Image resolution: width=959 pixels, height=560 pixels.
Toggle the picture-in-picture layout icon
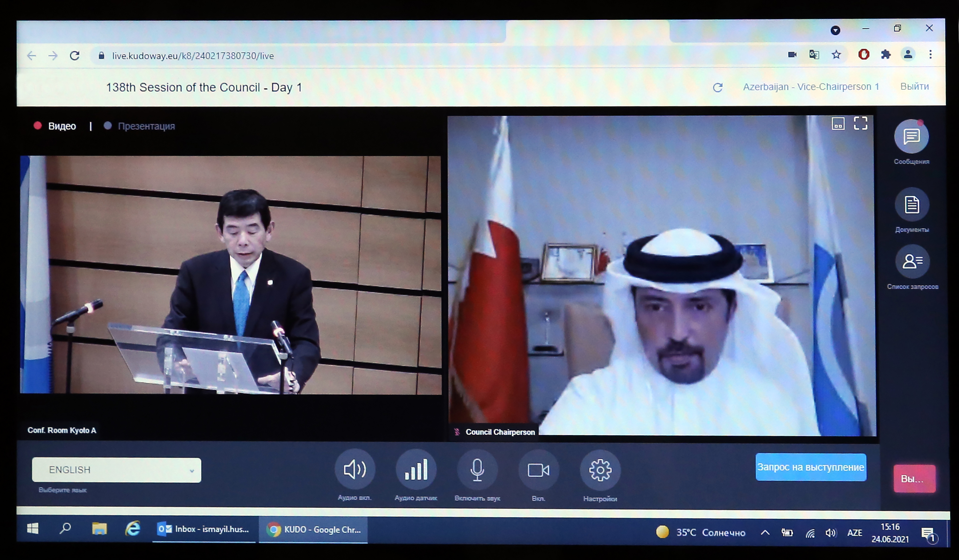pyautogui.click(x=838, y=123)
